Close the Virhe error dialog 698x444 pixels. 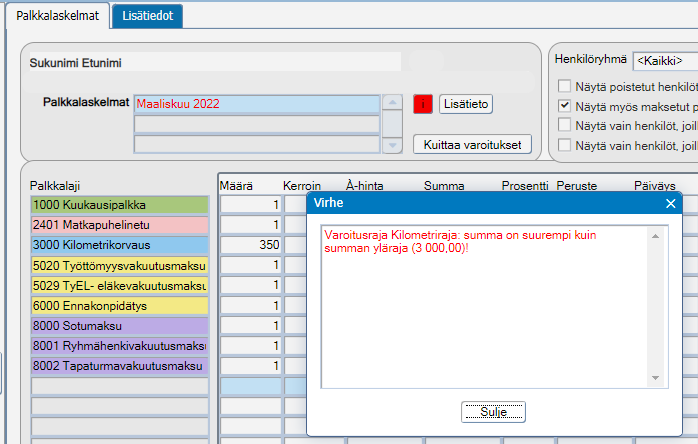[670, 204]
